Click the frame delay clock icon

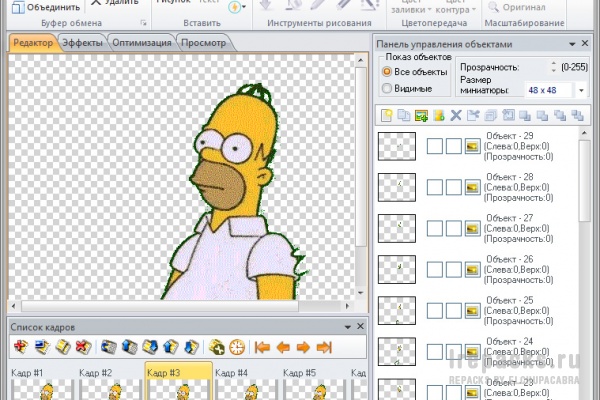pos(237,347)
